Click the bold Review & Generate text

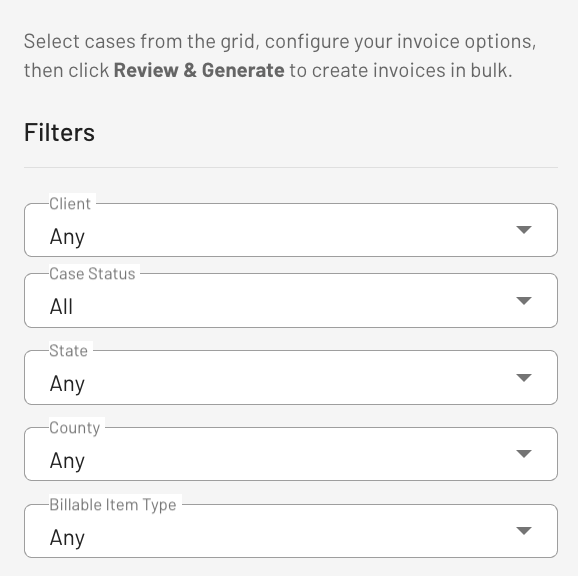tap(199, 70)
